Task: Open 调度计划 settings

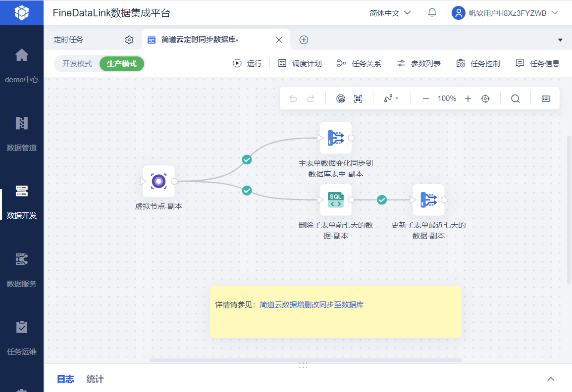Action: pyautogui.click(x=300, y=63)
